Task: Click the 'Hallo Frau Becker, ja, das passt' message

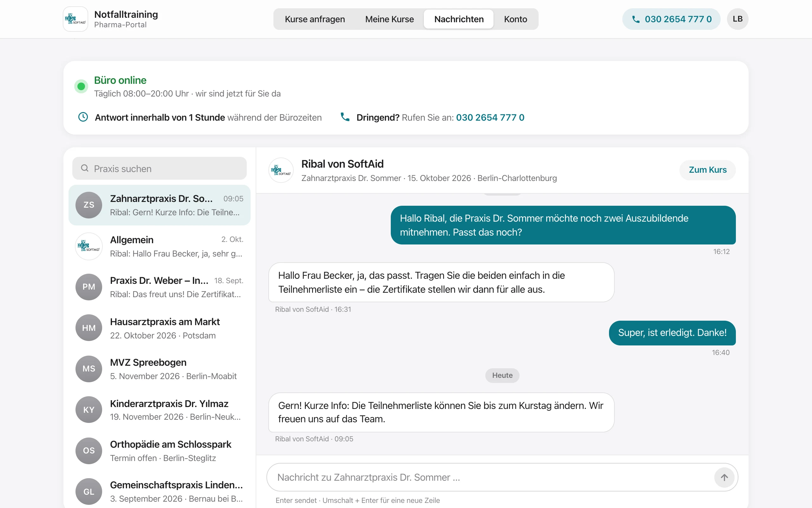Action: (441, 282)
